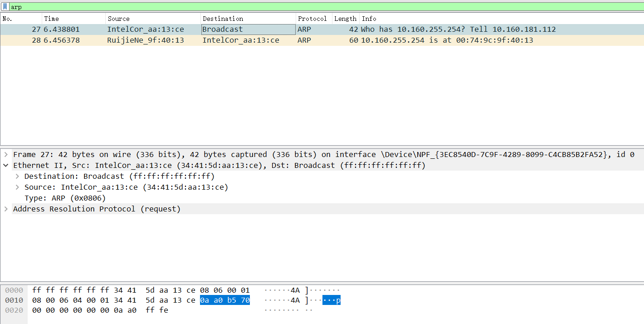This screenshot has width=644, height=324.
Task: Expand the Frame 27 tree node
Action: [x=6, y=155]
